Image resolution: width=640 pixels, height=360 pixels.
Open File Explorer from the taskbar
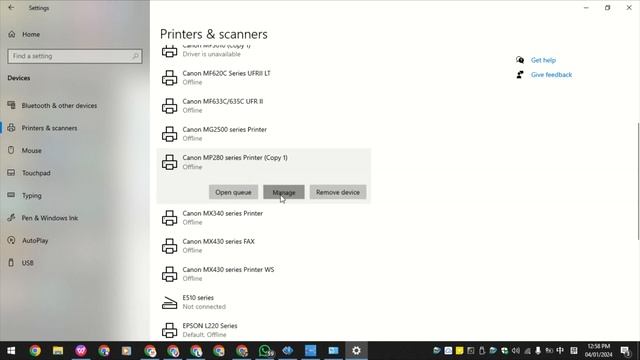pyautogui.click(x=58, y=351)
